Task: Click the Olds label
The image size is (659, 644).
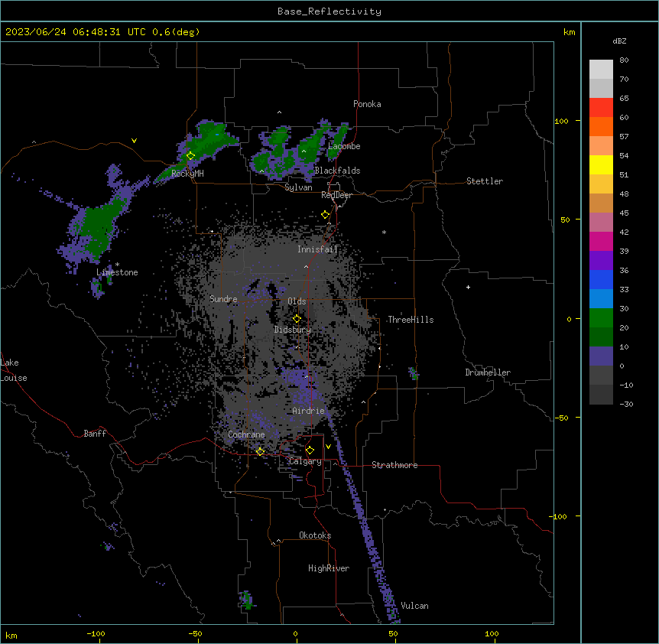Action: pos(297,301)
